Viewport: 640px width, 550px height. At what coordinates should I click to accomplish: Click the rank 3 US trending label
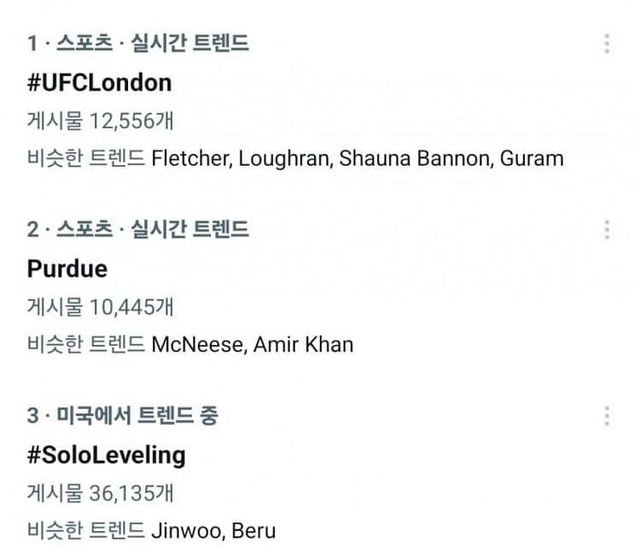coord(123,416)
